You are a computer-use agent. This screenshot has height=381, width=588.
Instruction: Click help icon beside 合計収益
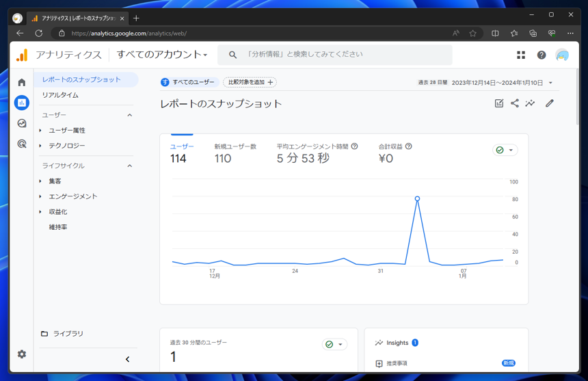point(408,146)
